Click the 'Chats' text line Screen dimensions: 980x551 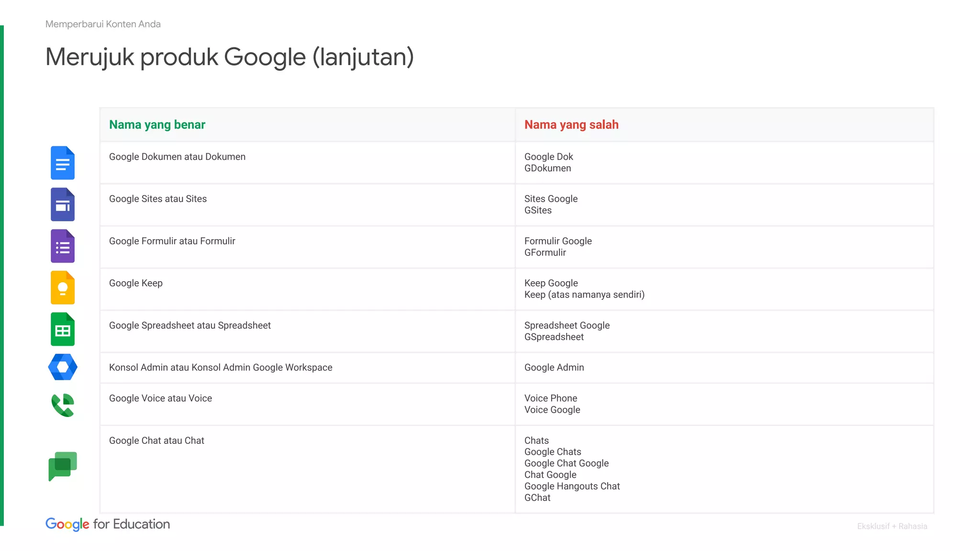click(536, 441)
